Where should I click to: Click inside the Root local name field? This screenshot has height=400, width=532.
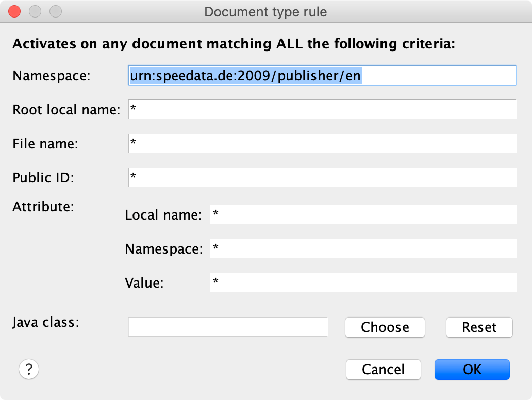pos(322,109)
